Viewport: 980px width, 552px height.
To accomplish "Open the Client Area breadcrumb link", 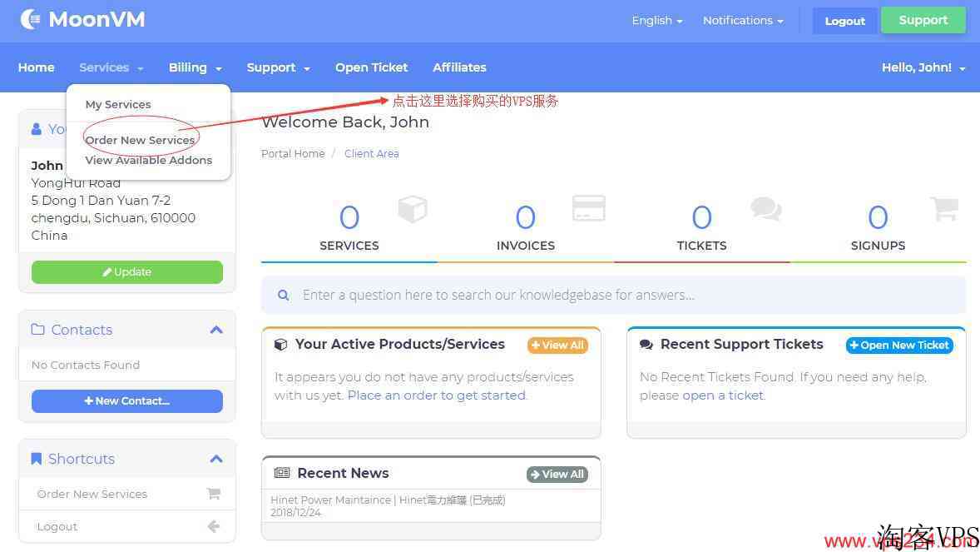I will (371, 154).
